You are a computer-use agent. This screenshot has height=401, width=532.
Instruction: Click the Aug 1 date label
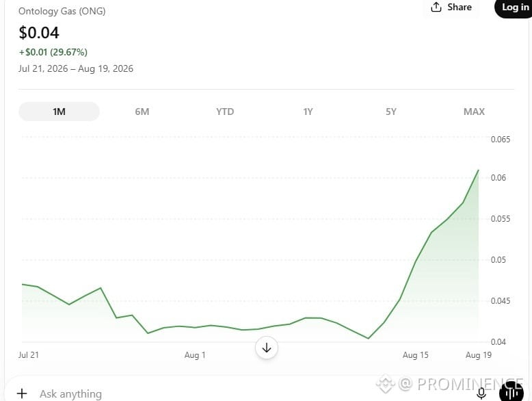195,355
